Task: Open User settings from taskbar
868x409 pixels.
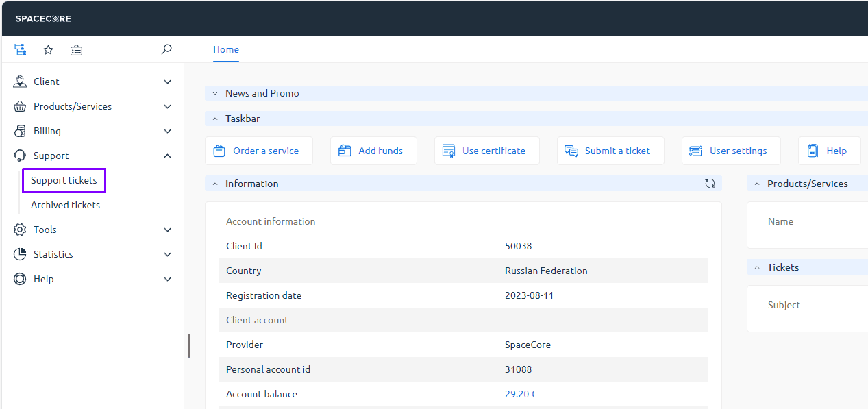Action: pos(730,151)
